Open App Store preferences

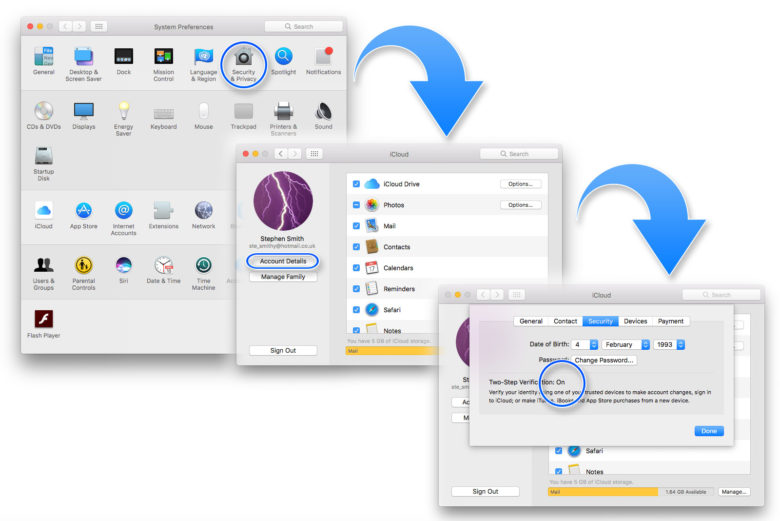[84, 210]
